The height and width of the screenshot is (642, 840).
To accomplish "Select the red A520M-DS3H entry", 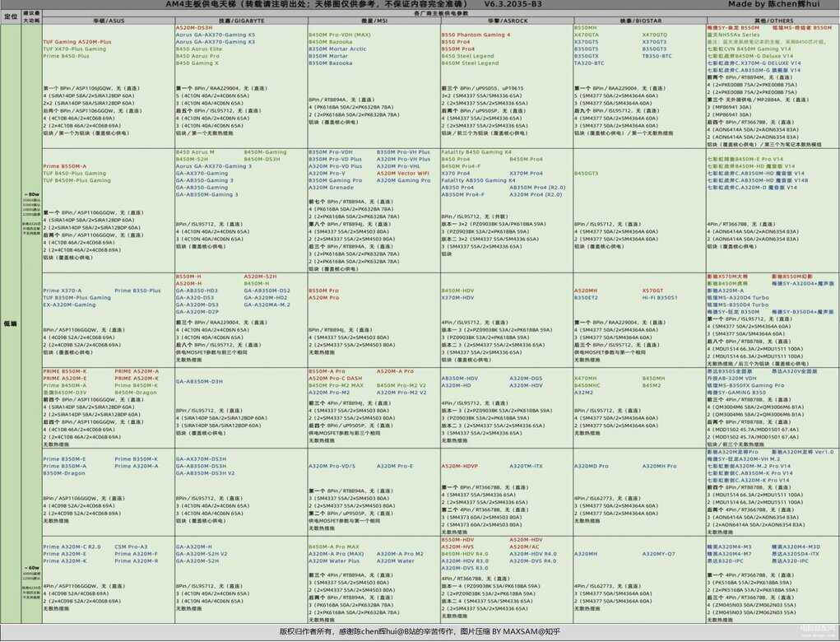I will 194,27.
